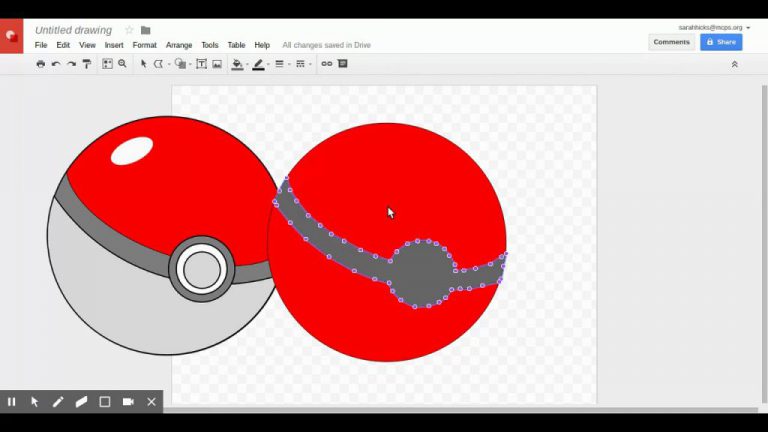Select the Paint format tool

pyautogui.click(x=87, y=64)
